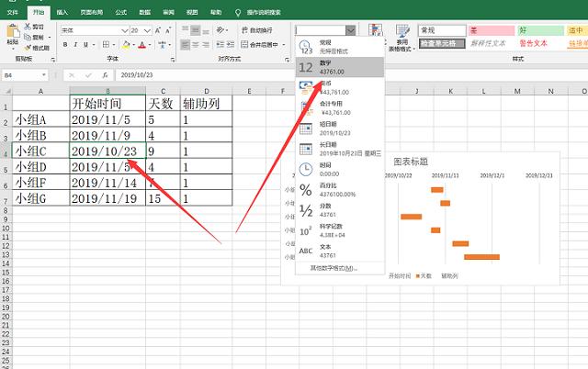Click Decrease Indent icon

coord(220,45)
